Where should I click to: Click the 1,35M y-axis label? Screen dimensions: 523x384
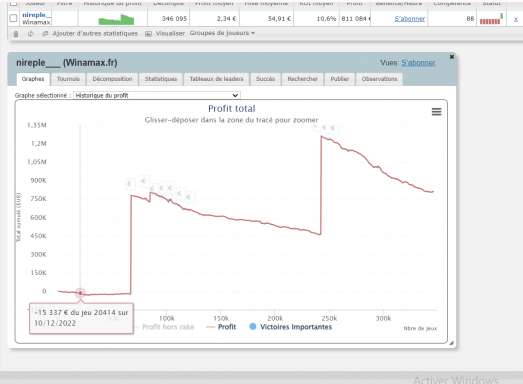coord(37,125)
